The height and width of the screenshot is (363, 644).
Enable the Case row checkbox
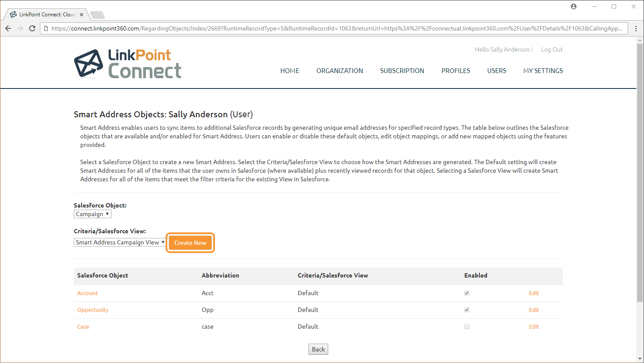[x=467, y=326]
